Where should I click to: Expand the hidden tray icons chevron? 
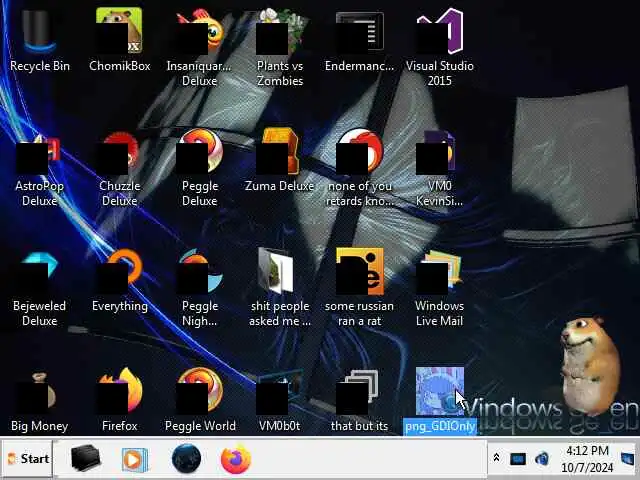click(x=496, y=458)
